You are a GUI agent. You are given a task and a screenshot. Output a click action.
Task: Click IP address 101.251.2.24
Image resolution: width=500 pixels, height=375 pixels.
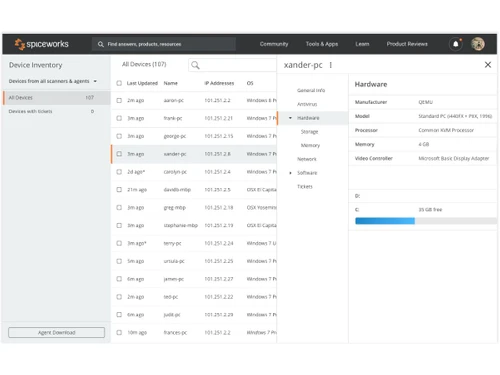(x=218, y=243)
